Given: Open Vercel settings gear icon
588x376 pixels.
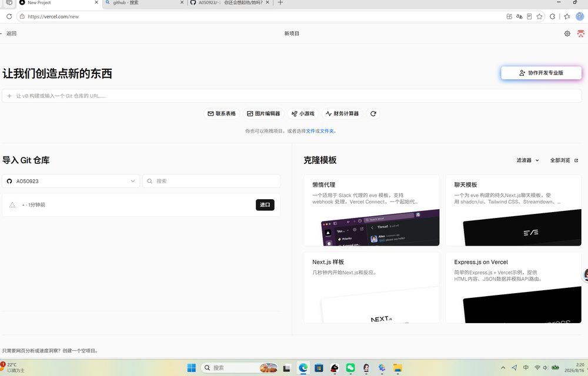Looking at the screenshot, I should coord(567,33).
